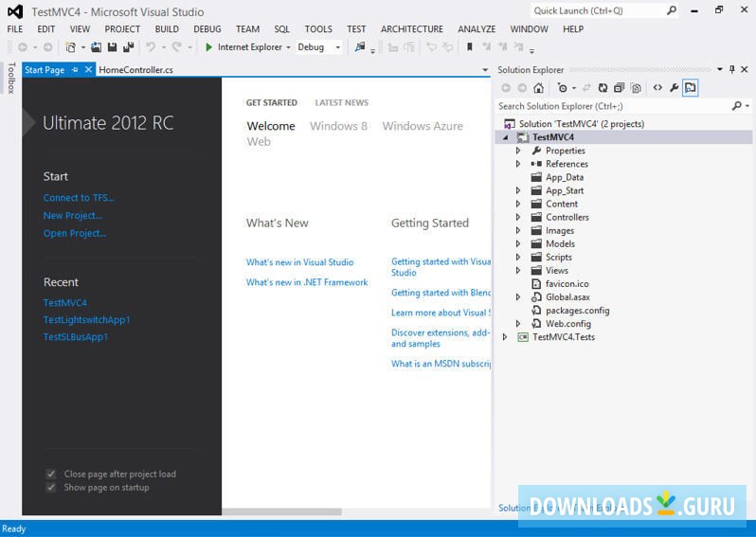Open Solution Explorer window position dropdown
Image resolution: width=756 pixels, height=537 pixels.
pyautogui.click(x=719, y=69)
